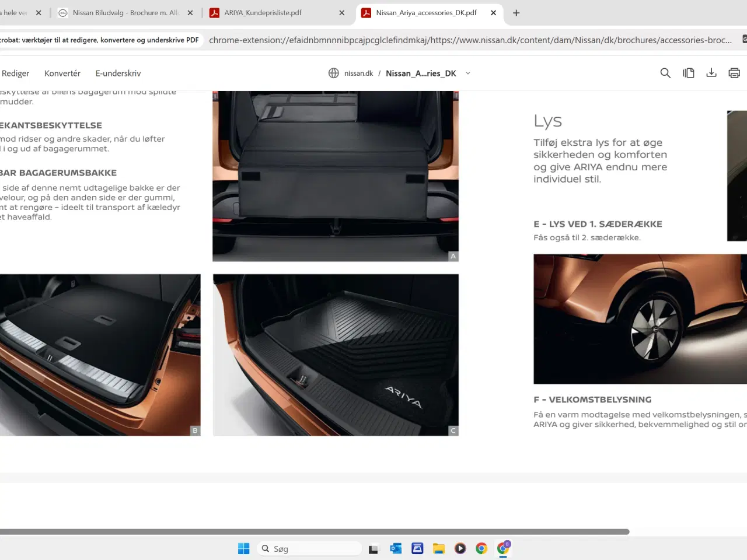Expand the document title dropdown chevron
The width and height of the screenshot is (747, 560).
(x=467, y=73)
